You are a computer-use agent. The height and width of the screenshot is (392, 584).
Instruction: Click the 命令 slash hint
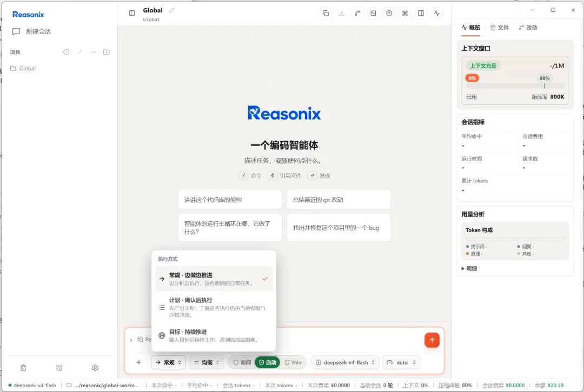coord(250,175)
